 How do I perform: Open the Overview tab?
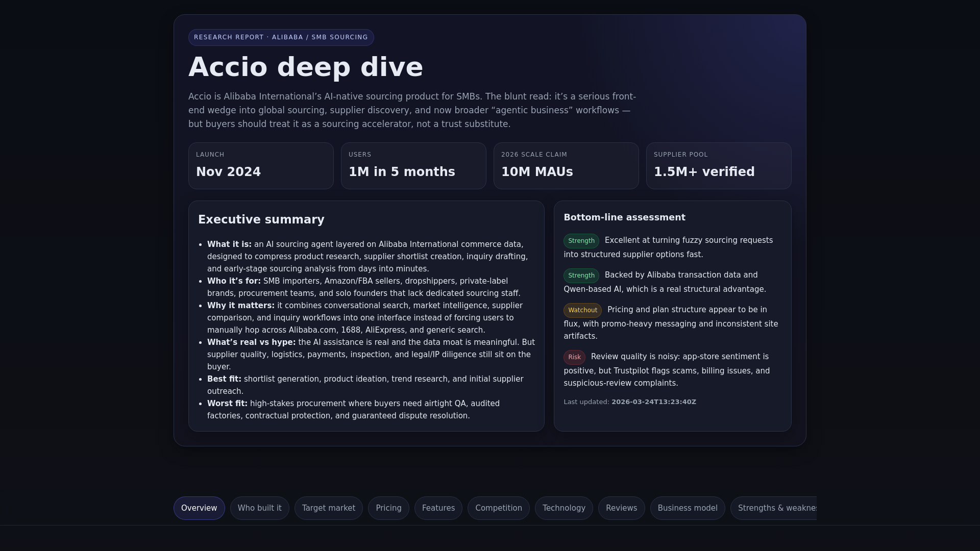[x=199, y=508]
